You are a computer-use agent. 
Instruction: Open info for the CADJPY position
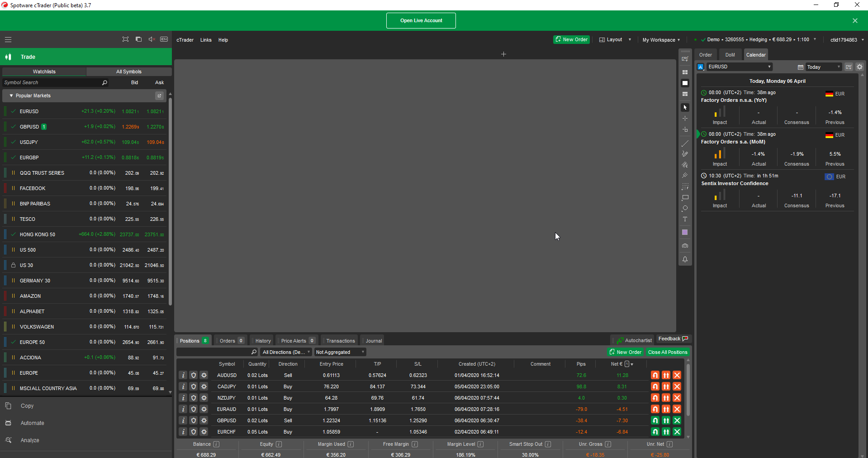pos(183,386)
